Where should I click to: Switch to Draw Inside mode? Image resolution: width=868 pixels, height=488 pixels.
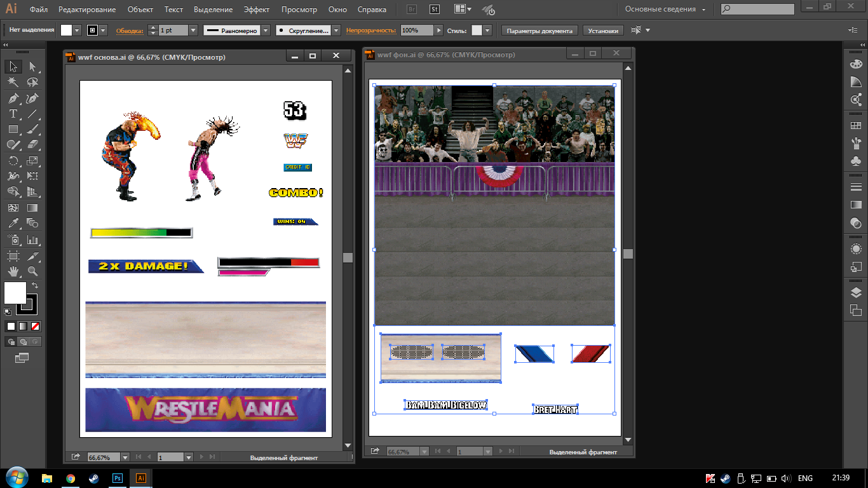click(x=35, y=342)
